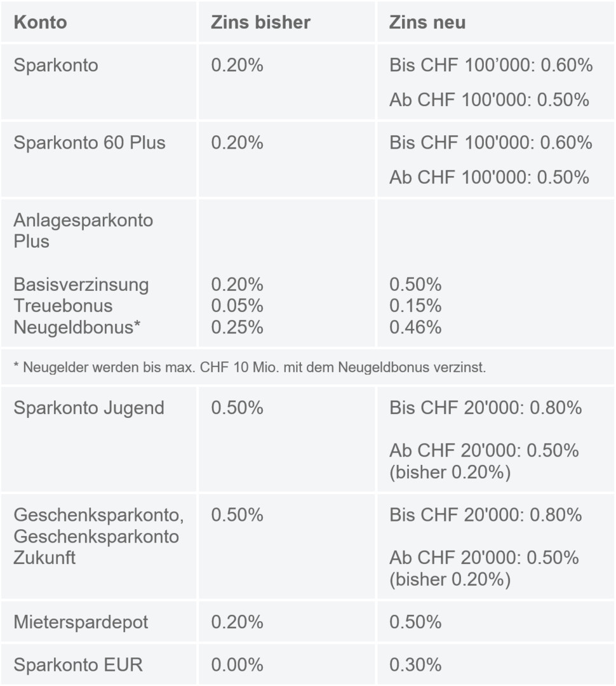Click the Neugelder footnote text
Viewport: 616px width, 686px height.
pyautogui.click(x=250, y=368)
